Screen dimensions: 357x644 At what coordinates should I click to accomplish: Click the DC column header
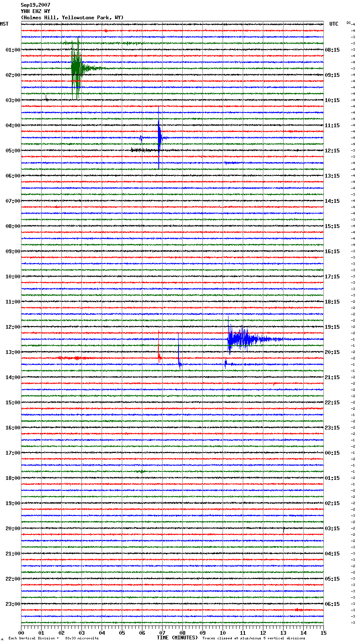pyautogui.click(x=349, y=23)
